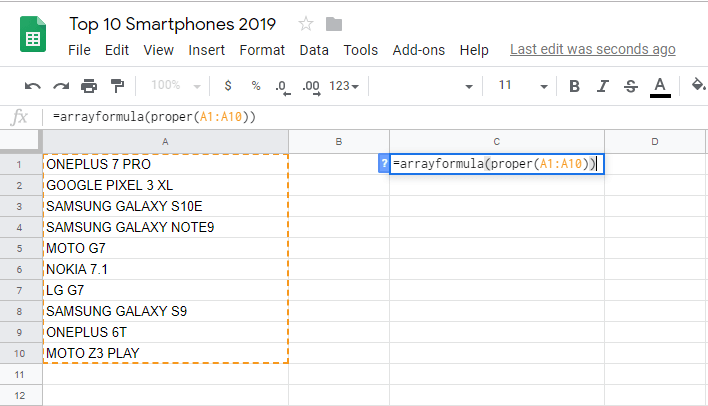Viewport: 708px width, 406px height.
Task: Toggle bold formatting
Action: pos(574,86)
